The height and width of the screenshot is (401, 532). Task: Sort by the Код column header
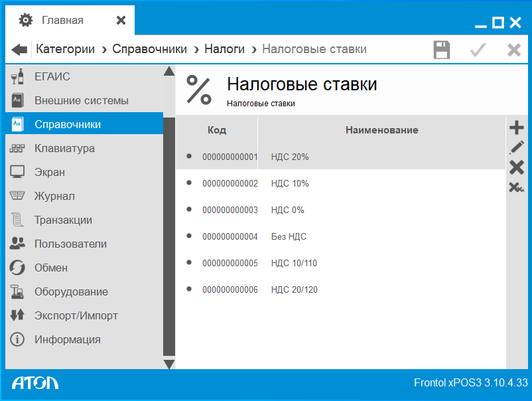click(217, 130)
